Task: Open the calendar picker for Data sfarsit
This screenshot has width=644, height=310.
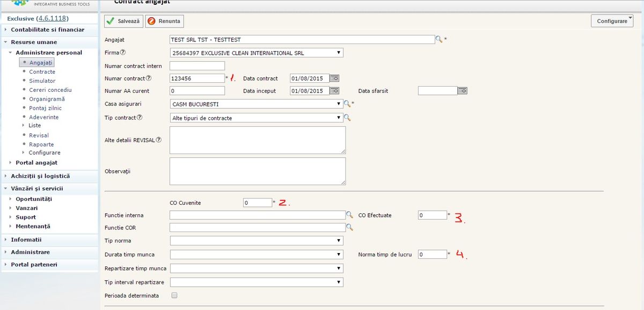Action: [x=462, y=91]
